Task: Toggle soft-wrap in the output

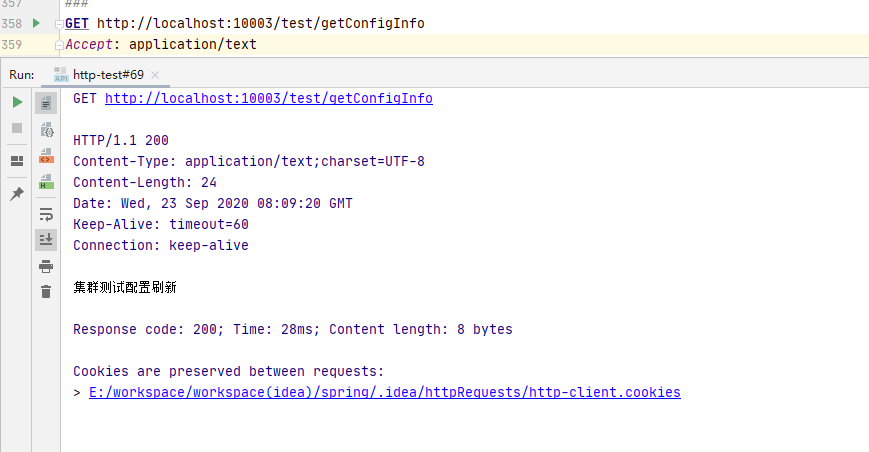Action: [46, 214]
